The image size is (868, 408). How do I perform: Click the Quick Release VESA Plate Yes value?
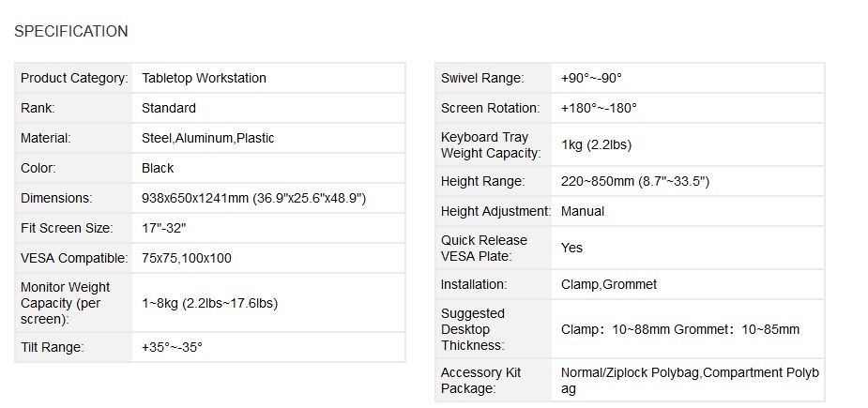[571, 248]
